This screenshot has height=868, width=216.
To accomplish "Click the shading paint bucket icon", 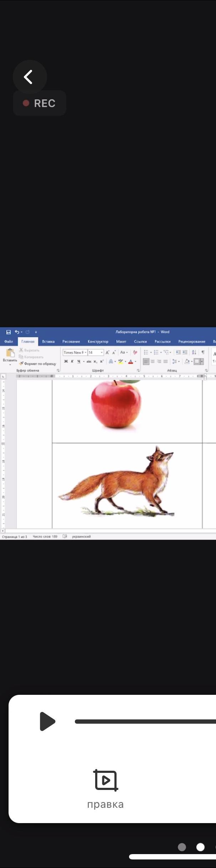I will click(x=187, y=361).
